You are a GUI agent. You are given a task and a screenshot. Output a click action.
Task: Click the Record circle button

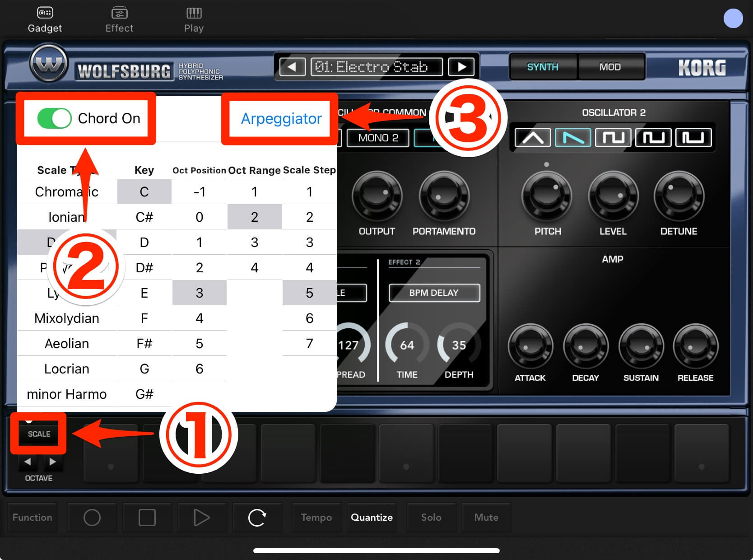pyautogui.click(x=92, y=517)
